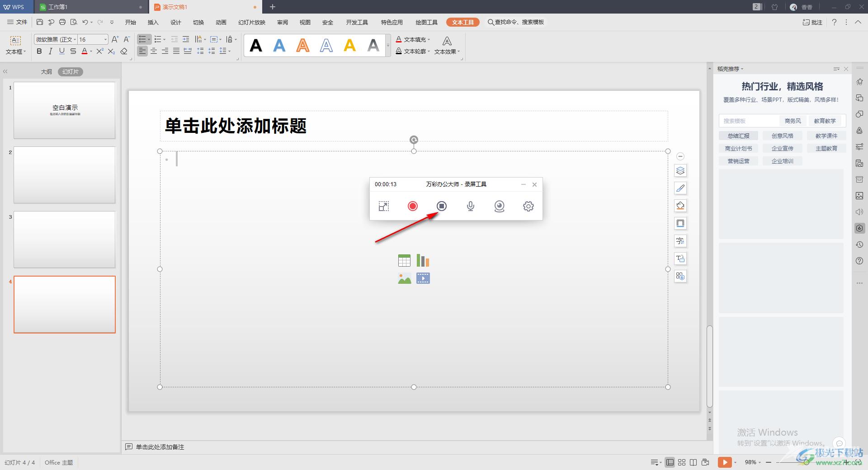Switch to slide sorter view icon

pos(682,462)
